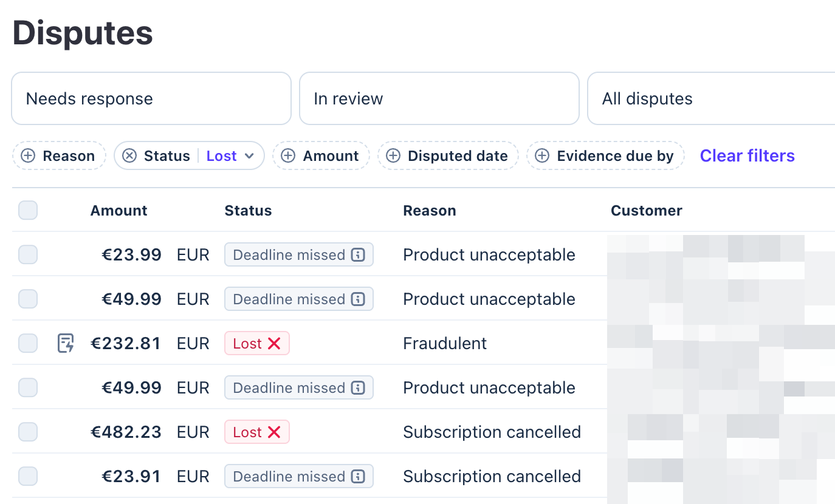835x504 pixels.
Task: Add an Amount filter
Action: point(321,156)
